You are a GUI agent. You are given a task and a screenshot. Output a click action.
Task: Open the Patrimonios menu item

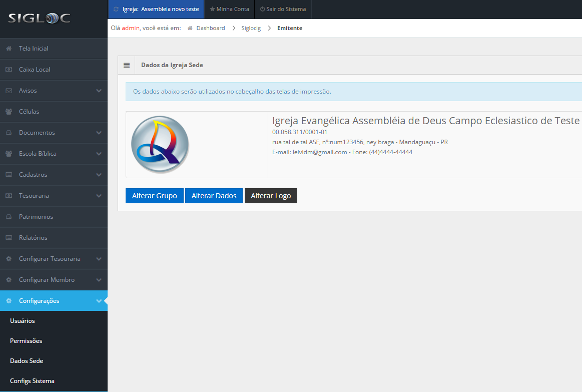coord(54,217)
